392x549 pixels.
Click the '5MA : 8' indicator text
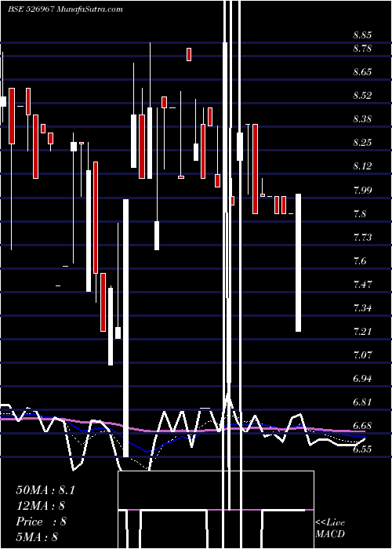coord(37,537)
